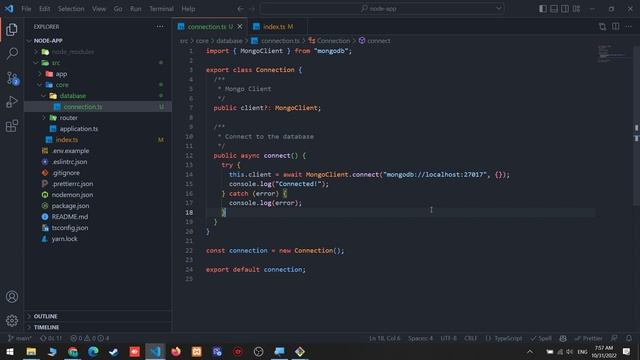Open the Extensions view
640x360 pixels.
coord(12,126)
